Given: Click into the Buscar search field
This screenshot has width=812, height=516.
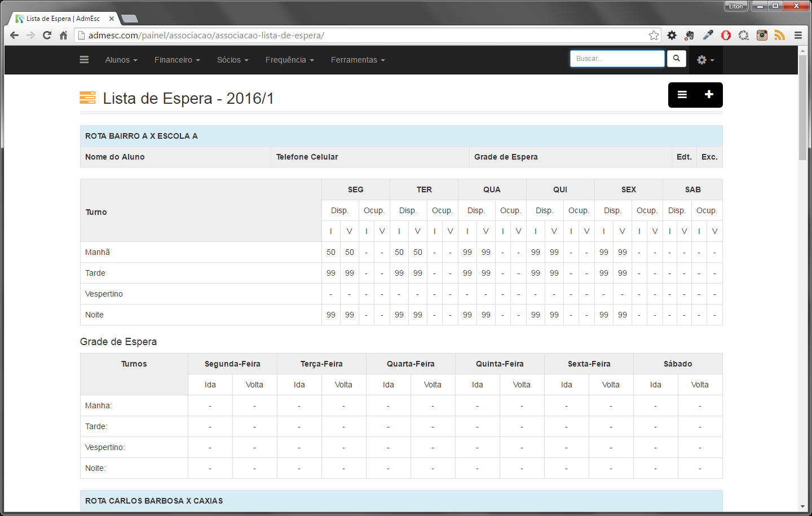Looking at the screenshot, I should (x=617, y=59).
